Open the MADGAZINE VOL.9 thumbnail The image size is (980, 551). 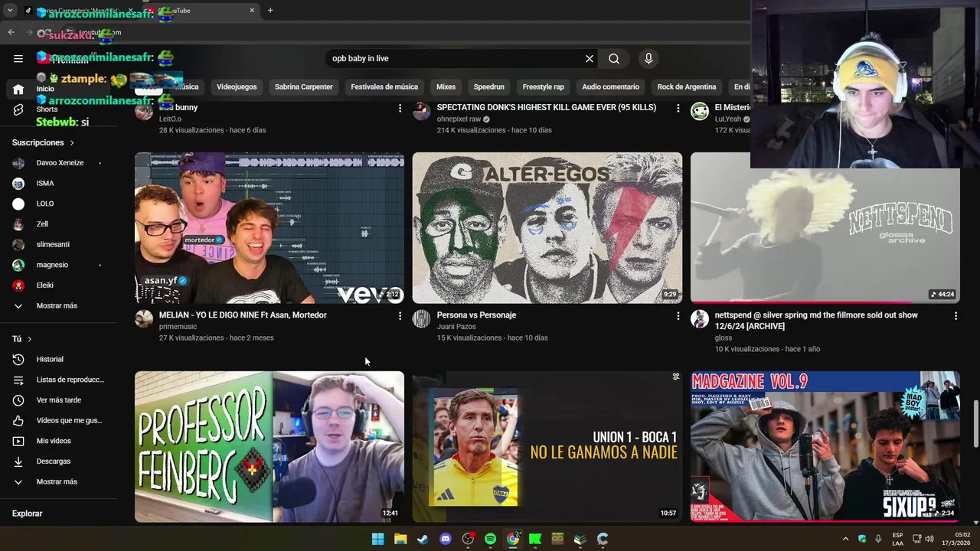(825, 447)
